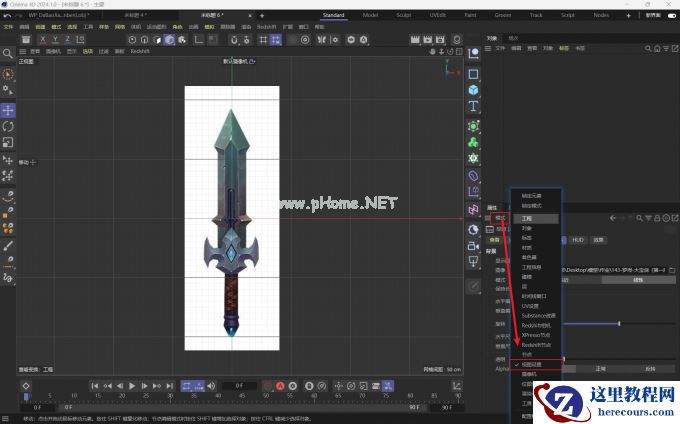Select the Text spline T tool
680x424 pixels.
tap(473, 106)
